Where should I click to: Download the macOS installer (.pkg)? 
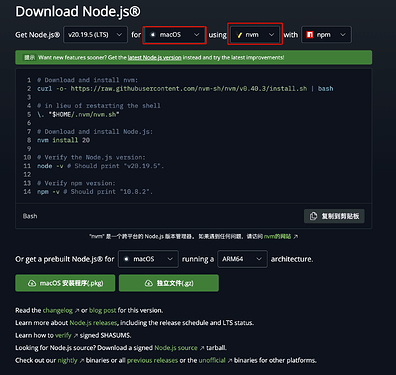point(65,283)
